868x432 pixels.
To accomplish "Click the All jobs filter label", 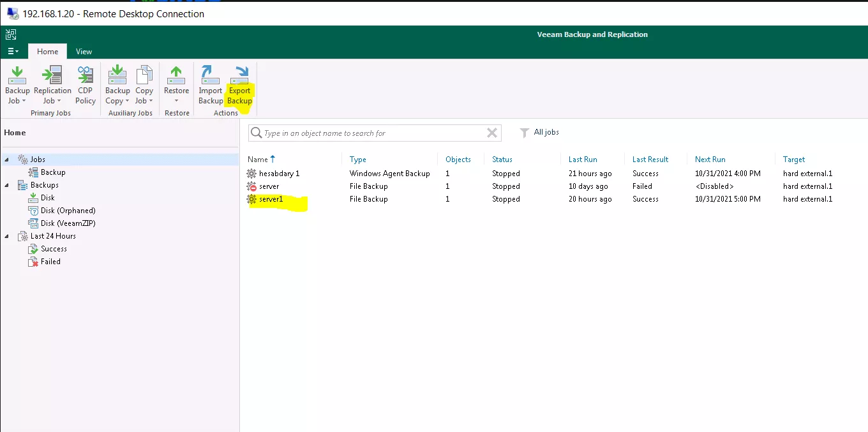I will (546, 132).
